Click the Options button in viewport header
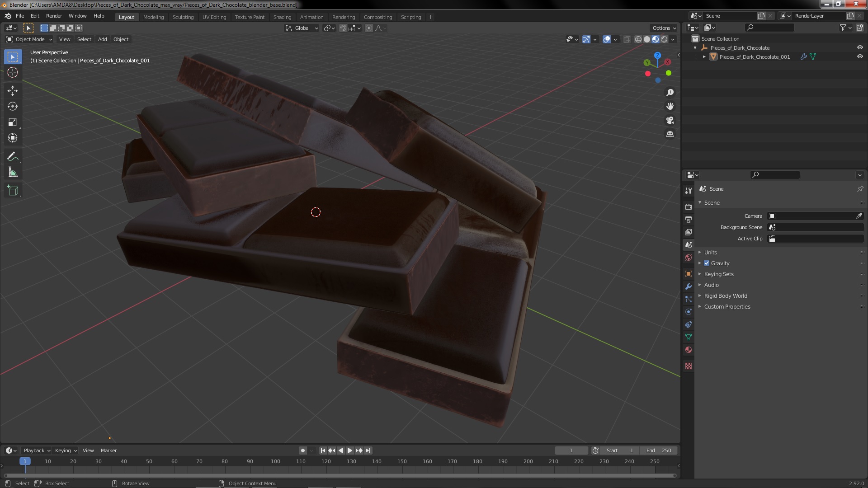The image size is (868, 488). (x=664, y=28)
